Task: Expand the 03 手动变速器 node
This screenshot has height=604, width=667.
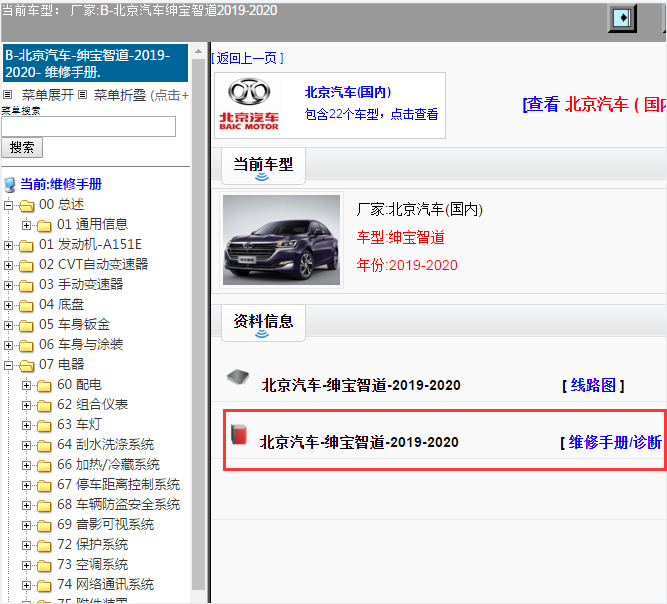Action: (8, 285)
